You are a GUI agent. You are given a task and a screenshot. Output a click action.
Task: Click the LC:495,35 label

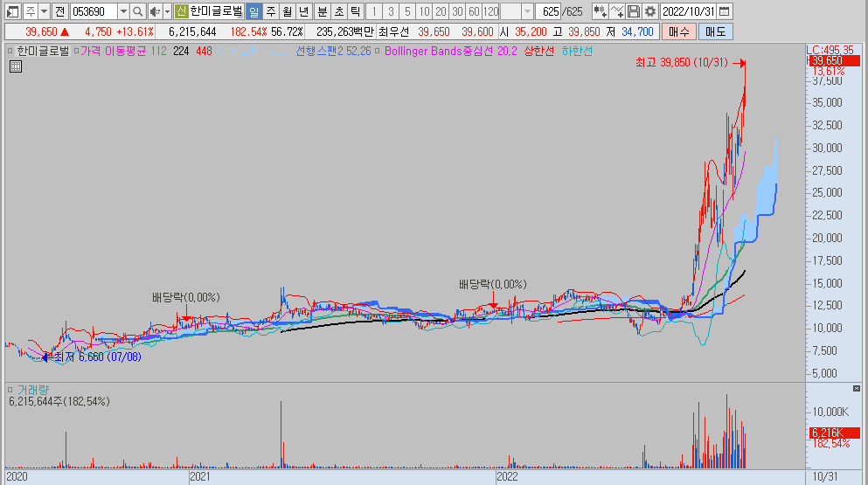tap(830, 50)
